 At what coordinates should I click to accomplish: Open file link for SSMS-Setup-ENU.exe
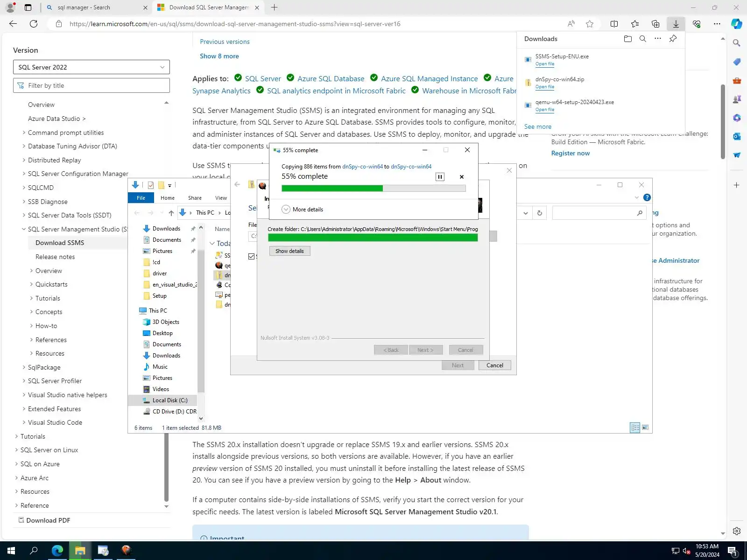click(545, 64)
